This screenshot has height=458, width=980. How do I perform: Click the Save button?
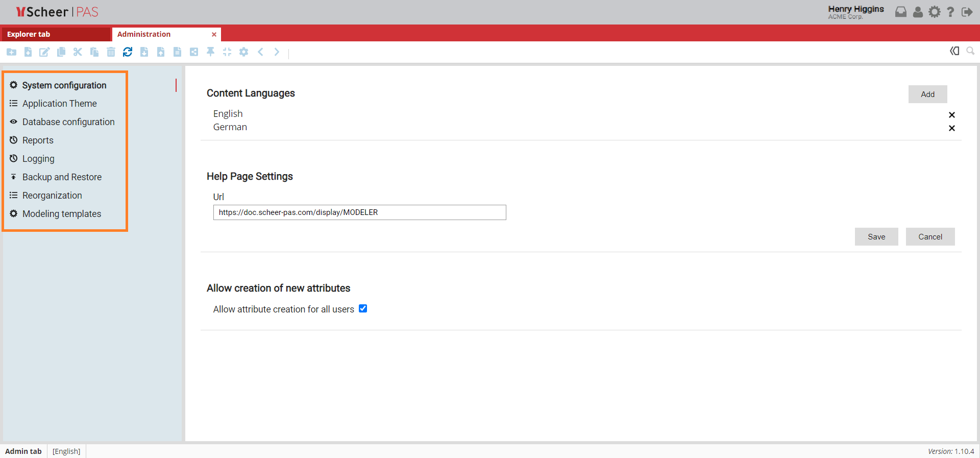876,236
